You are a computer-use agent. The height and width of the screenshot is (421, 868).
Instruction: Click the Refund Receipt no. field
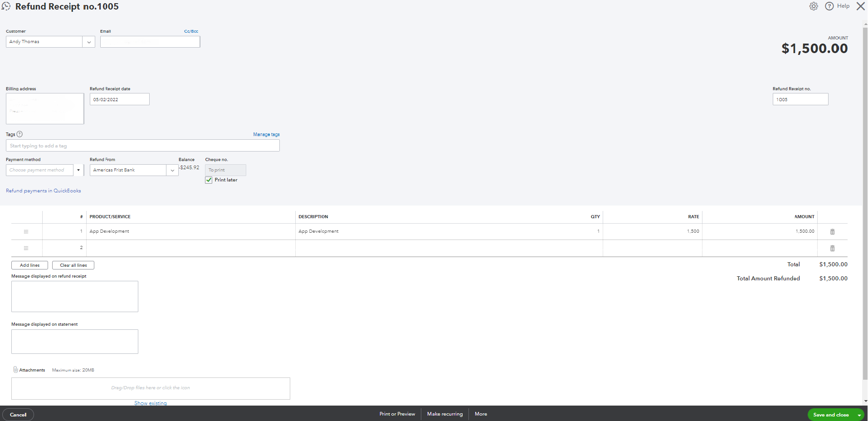click(800, 99)
